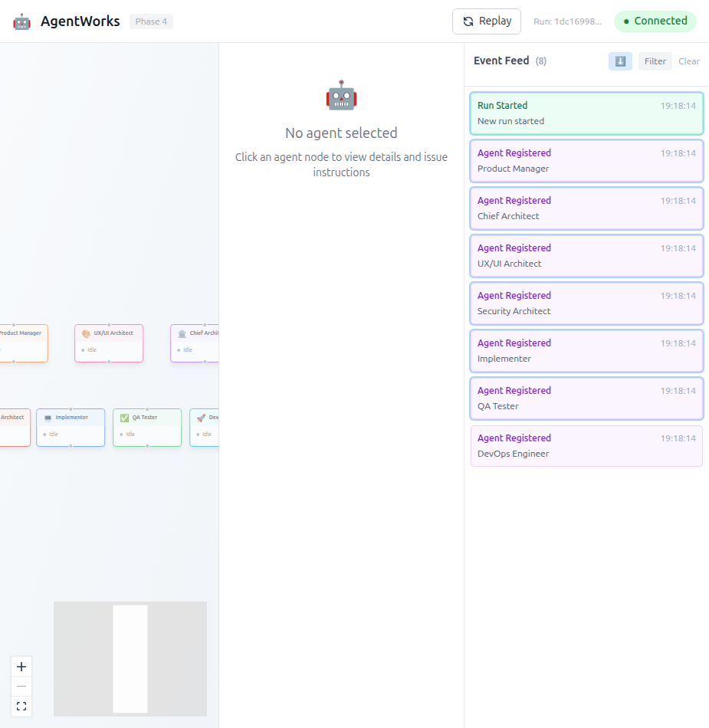Screen dimensions: 709x728
Task: Click the Connected status indicator
Action: tap(655, 21)
